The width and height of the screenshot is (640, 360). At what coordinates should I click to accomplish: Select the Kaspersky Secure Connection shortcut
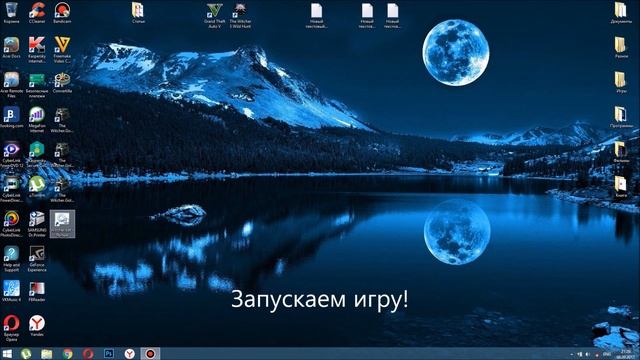(x=37, y=155)
